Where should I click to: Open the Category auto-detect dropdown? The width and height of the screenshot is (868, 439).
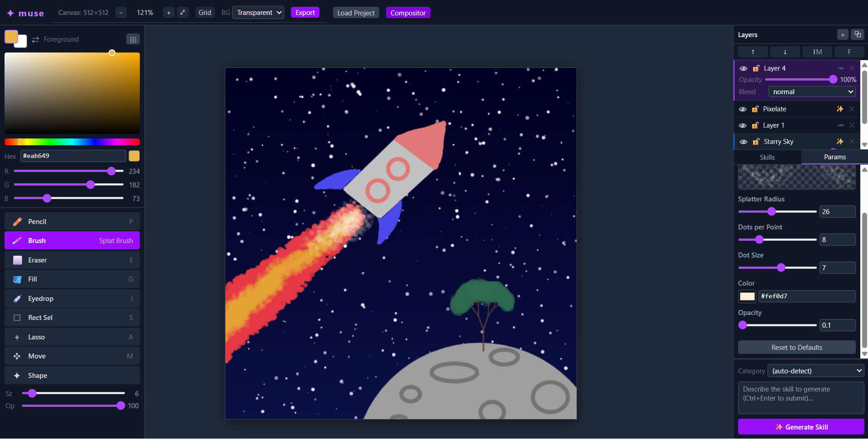point(816,371)
